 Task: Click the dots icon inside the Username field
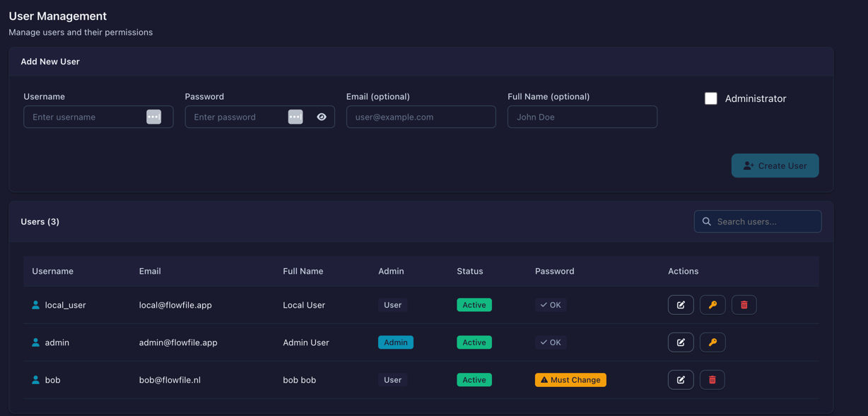(x=153, y=116)
